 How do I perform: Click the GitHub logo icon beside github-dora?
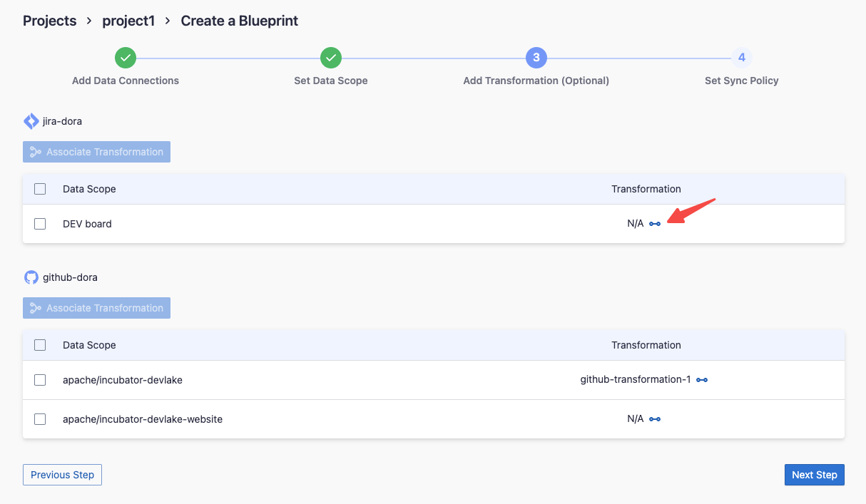click(31, 277)
